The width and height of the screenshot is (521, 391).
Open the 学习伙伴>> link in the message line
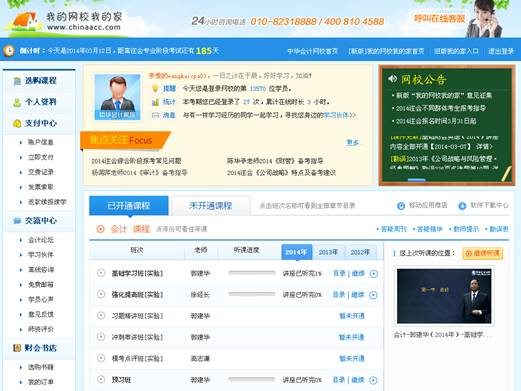[x=339, y=115]
